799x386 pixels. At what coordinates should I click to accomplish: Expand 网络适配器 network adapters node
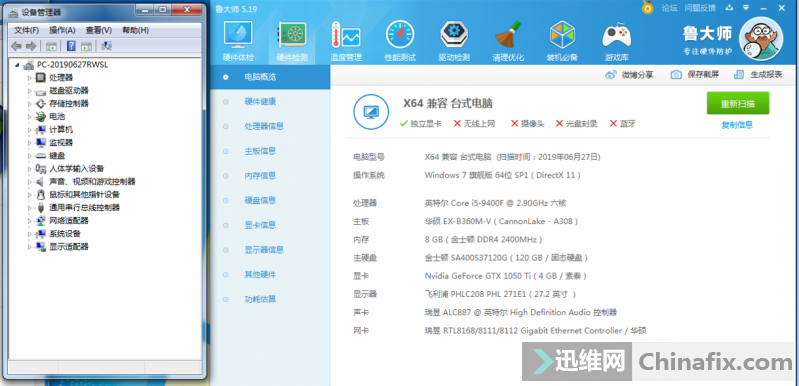pyautogui.click(x=30, y=220)
